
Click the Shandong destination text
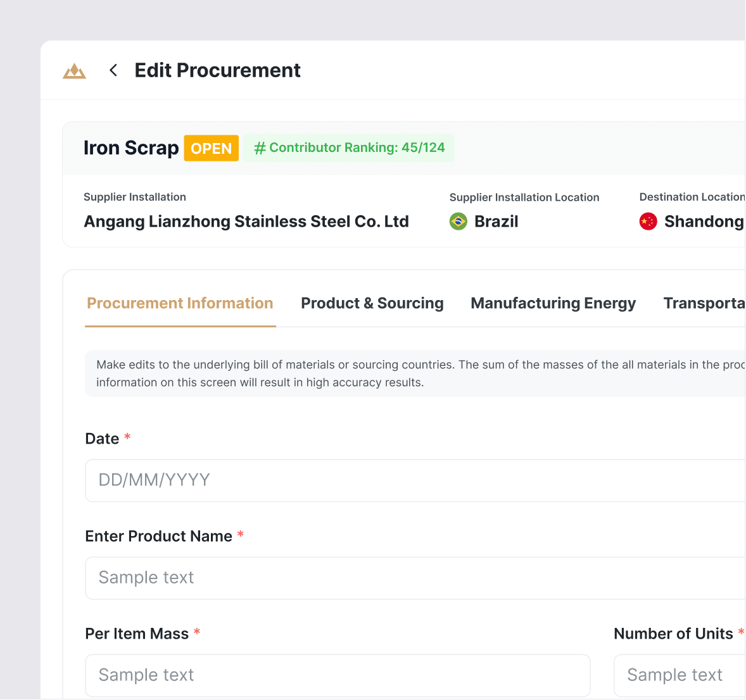704,222
